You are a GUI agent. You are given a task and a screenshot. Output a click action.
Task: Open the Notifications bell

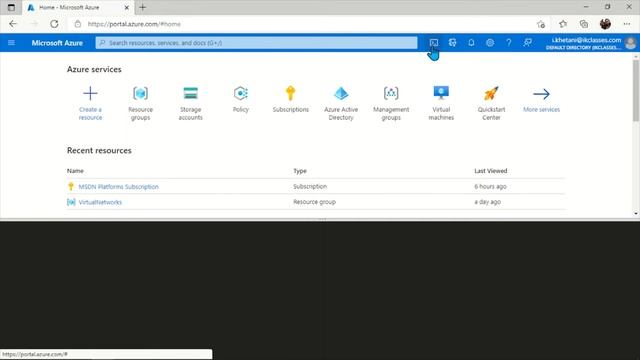tap(471, 42)
